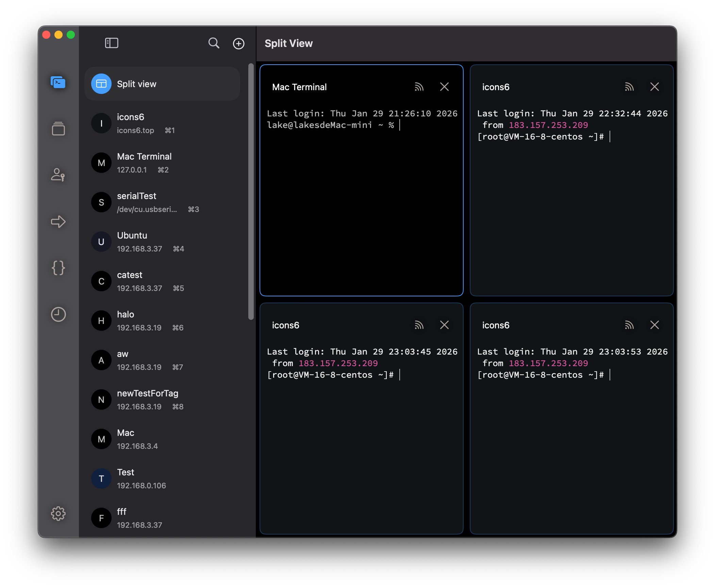Screen dimensions: 715x588
Task: Open the port forwarding arrow icon
Action: pos(58,222)
